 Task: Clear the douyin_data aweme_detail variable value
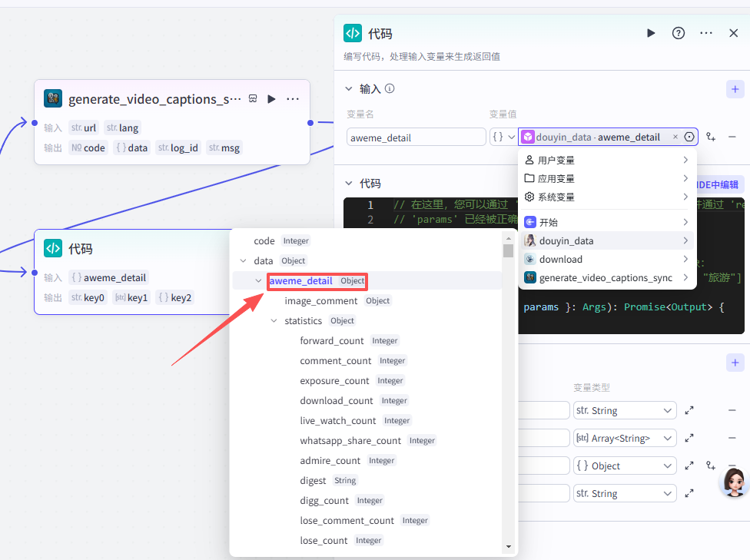pyautogui.click(x=675, y=137)
